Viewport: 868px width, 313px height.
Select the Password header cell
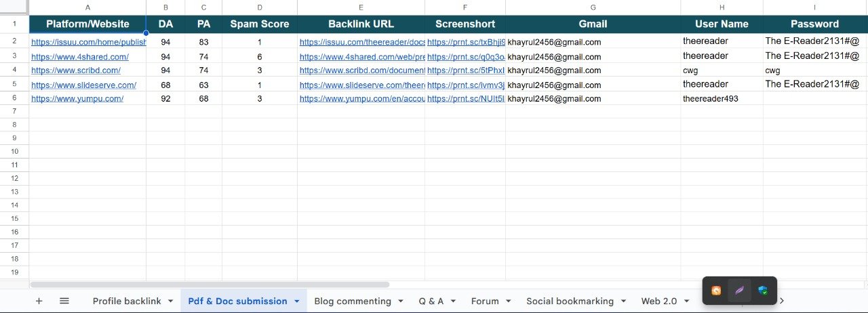815,24
